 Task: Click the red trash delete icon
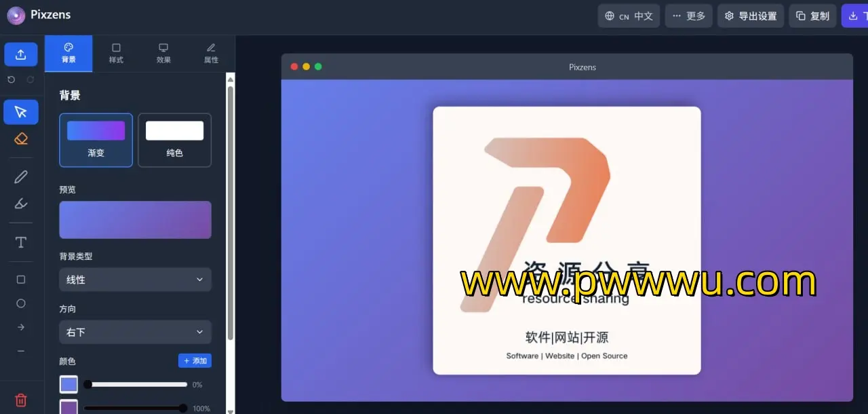point(21,400)
